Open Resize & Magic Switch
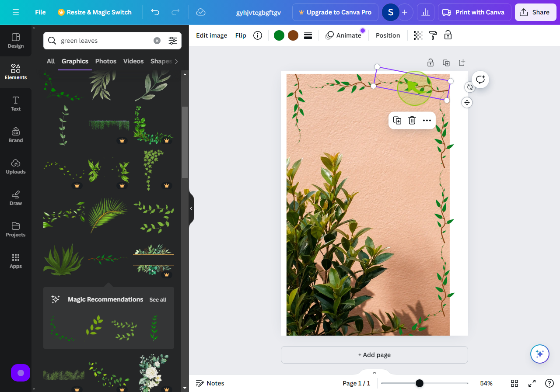This screenshot has height=392, width=560. (94, 12)
